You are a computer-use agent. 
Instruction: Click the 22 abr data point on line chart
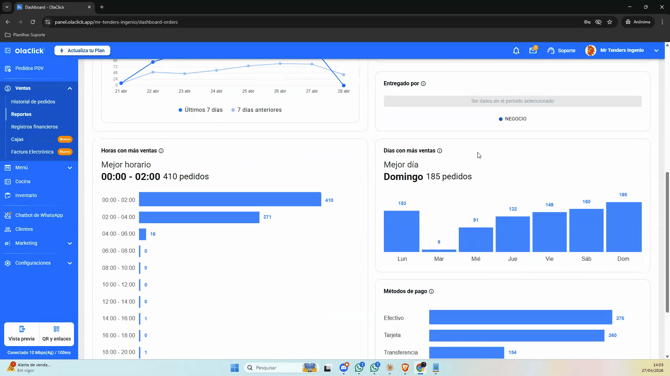[153, 62]
